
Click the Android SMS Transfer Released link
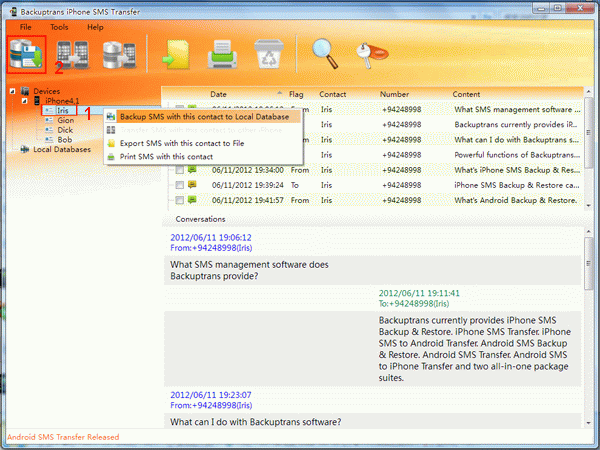pyautogui.click(x=63, y=437)
